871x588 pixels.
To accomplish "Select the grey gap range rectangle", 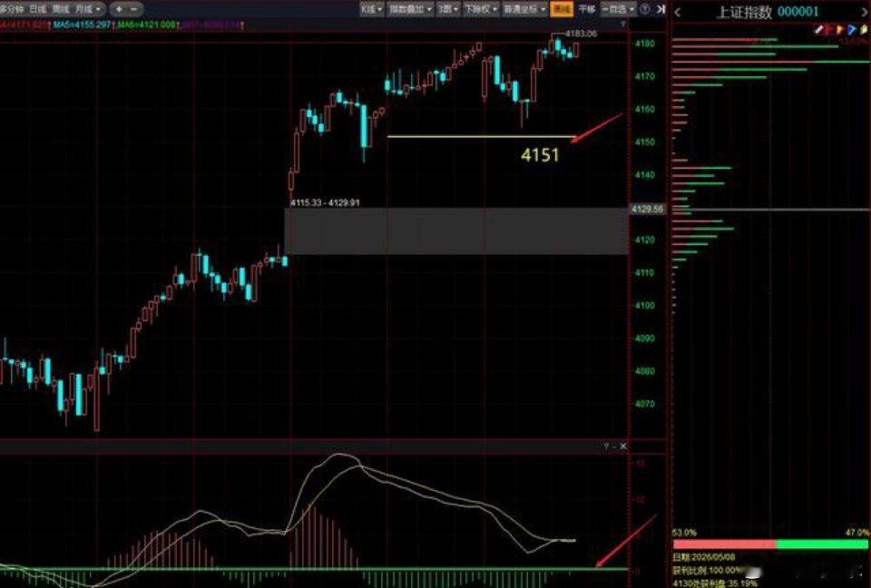I will click(456, 231).
